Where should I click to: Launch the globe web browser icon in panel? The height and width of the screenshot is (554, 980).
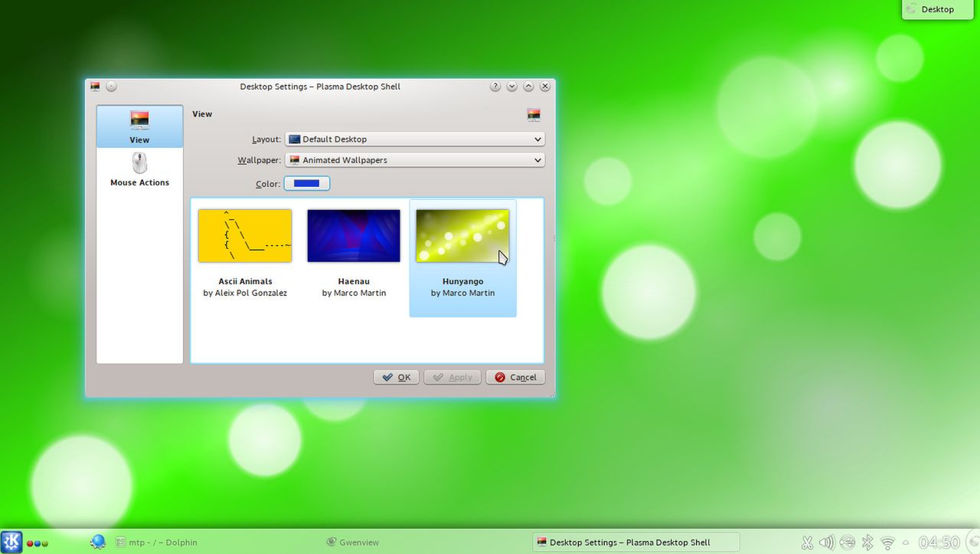tap(97, 542)
